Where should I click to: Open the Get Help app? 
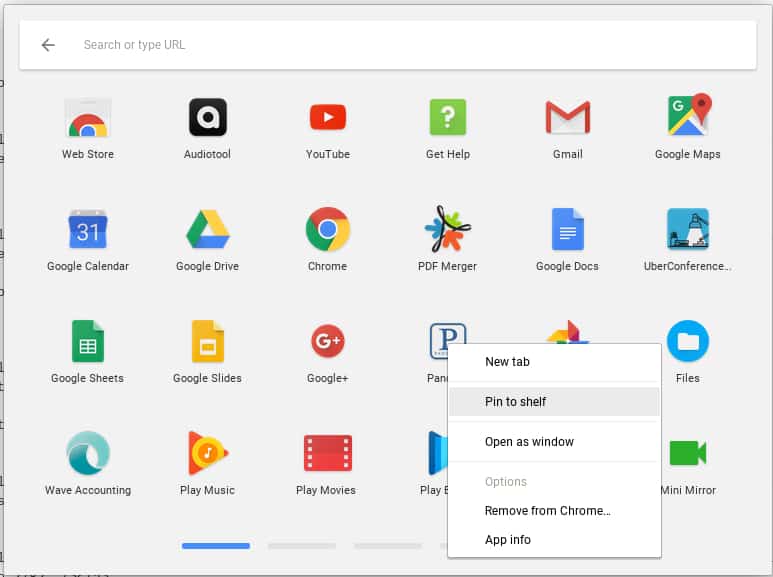tap(448, 117)
